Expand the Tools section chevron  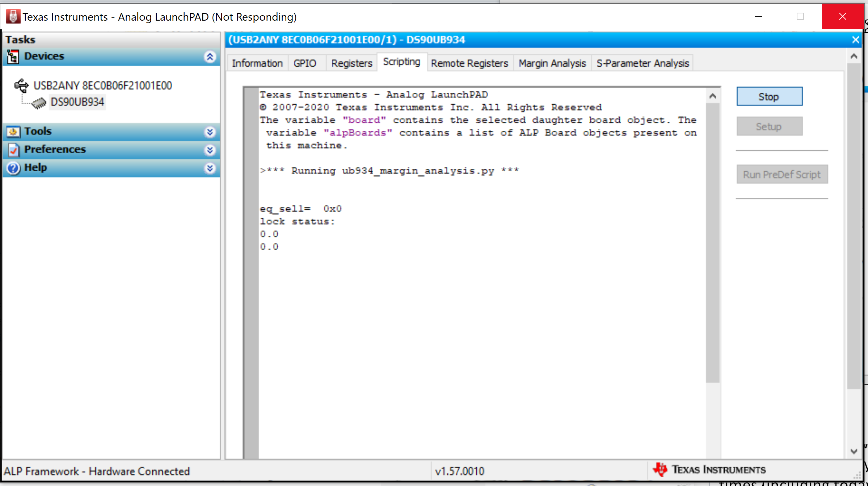pyautogui.click(x=210, y=132)
